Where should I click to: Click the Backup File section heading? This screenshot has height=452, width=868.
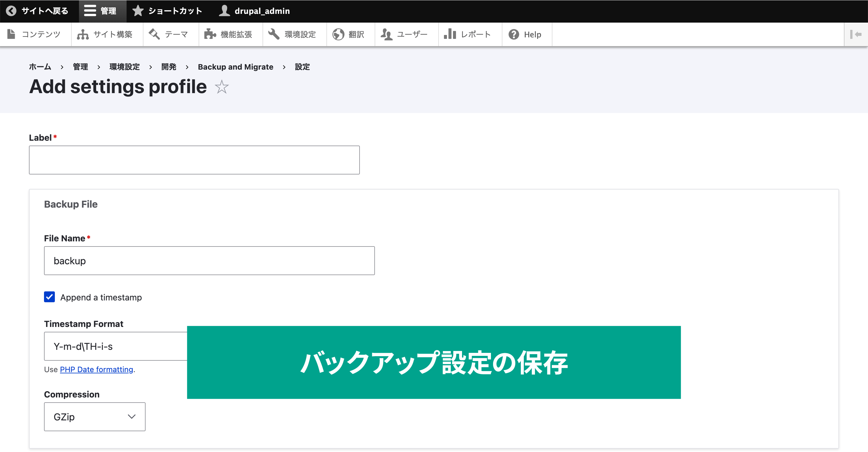(x=71, y=204)
